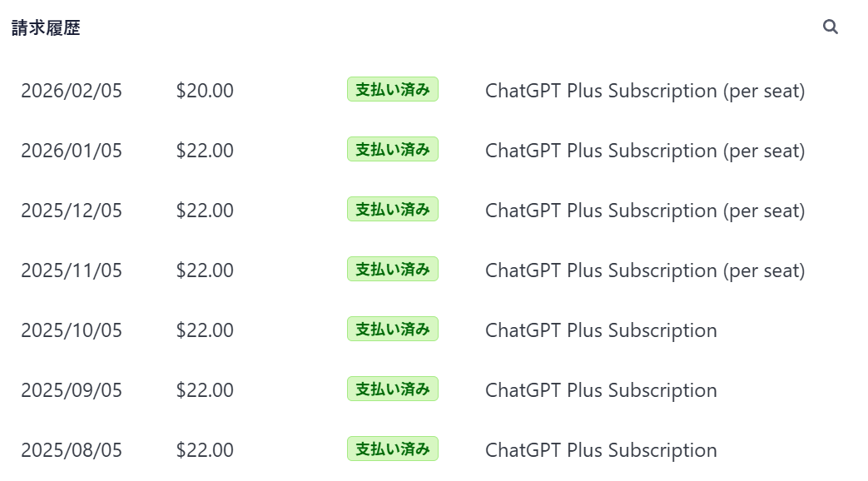Click the $22.00 amount for 2025/08/05
The image size is (868, 481).
(205, 450)
